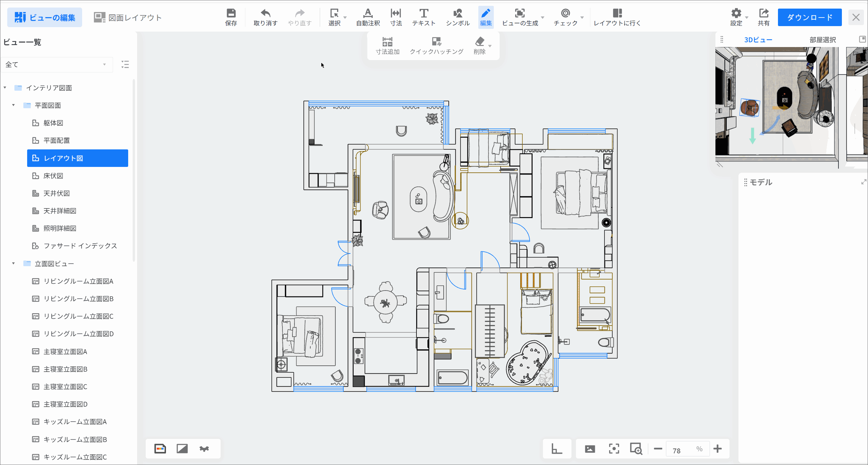Click the view list vertical scrollbar
Screen dimensions: 868x465
click(134, 170)
